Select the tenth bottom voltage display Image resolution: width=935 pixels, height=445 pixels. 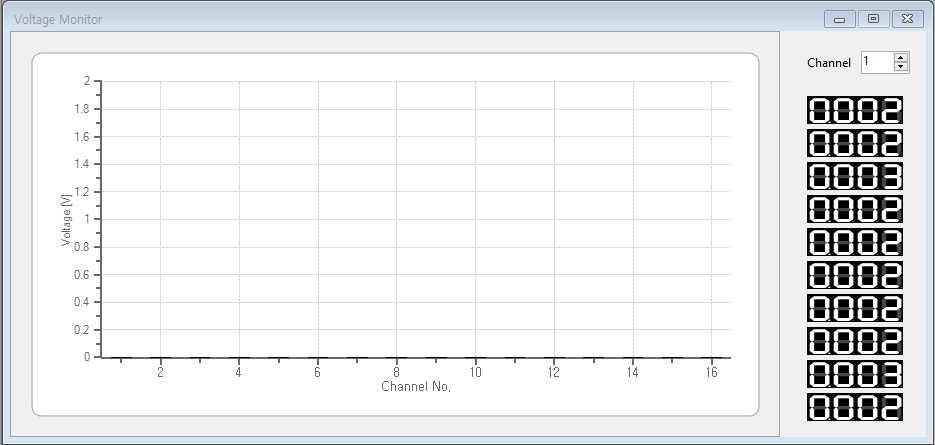click(x=855, y=407)
